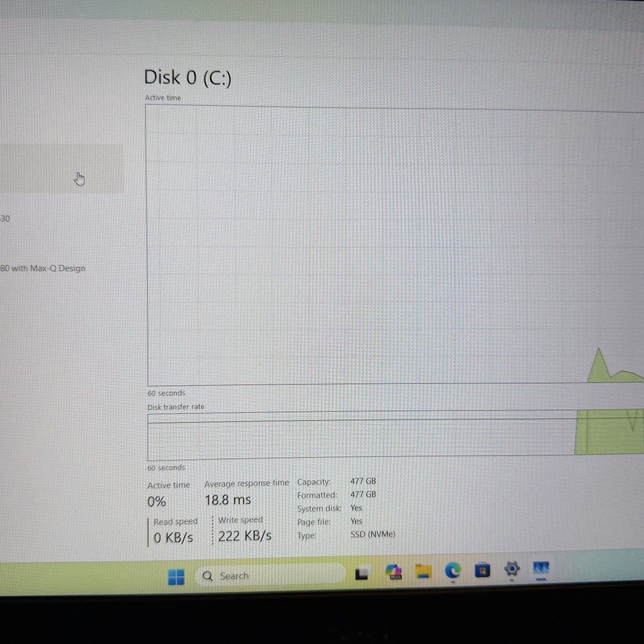Launch Microsoft 365 Copilot from the taskbar

coord(393,572)
